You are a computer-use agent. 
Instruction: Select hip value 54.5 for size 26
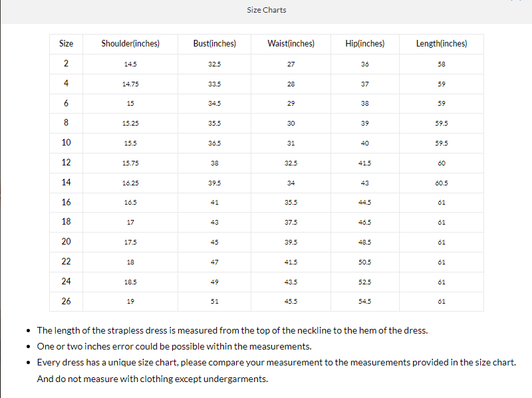click(x=364, y=302)
